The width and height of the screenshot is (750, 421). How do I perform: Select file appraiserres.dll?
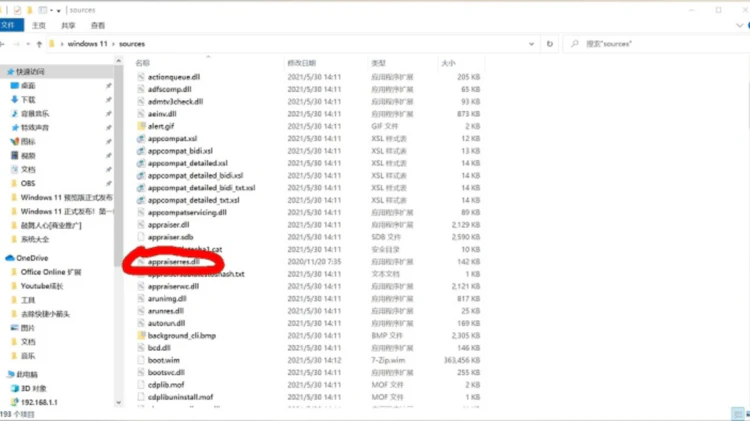click(x=174, y=262)
